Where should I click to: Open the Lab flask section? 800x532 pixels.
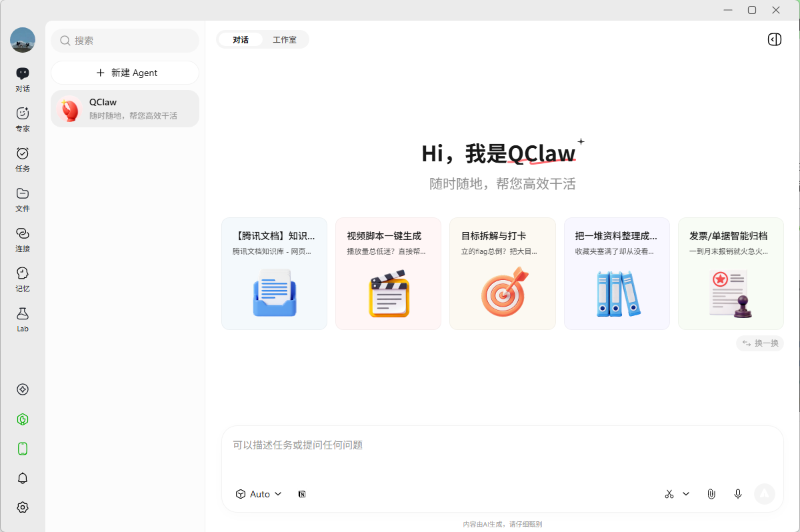[23, 319]
